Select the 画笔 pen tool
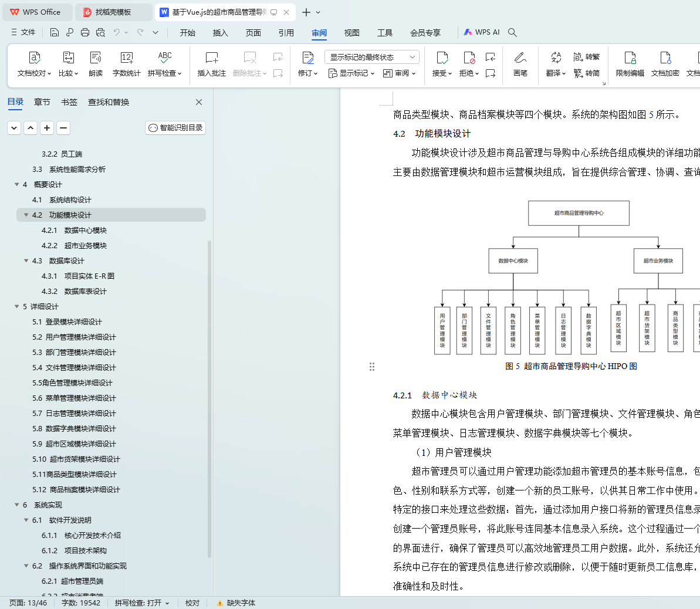The image size is (700, 609). click(520, 65)
